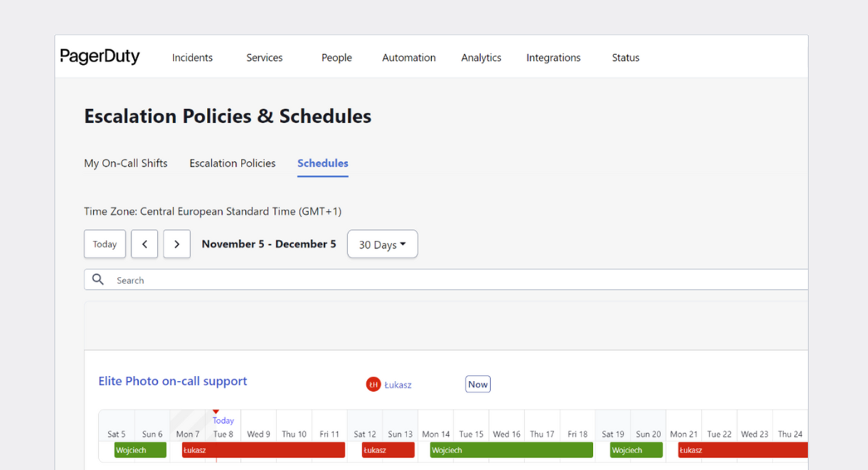Image resolution: width=868 pixels, height=470 pixels.
Task: Select Wojciech shift starting Sat 5
Action: coord(140,450)
